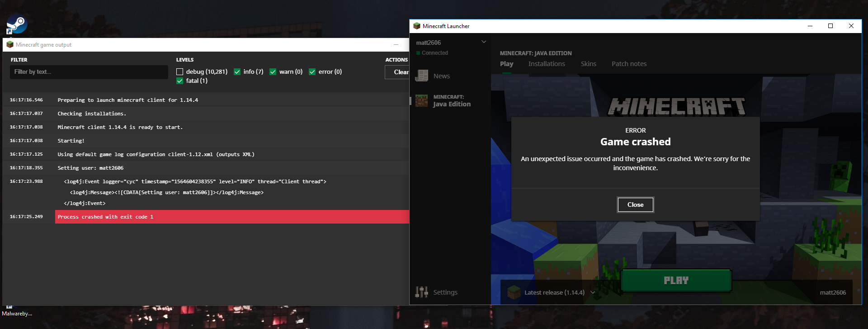The image size is (868, 329).
Task: Toggle the info (7) log level
Action: [237, 72]
